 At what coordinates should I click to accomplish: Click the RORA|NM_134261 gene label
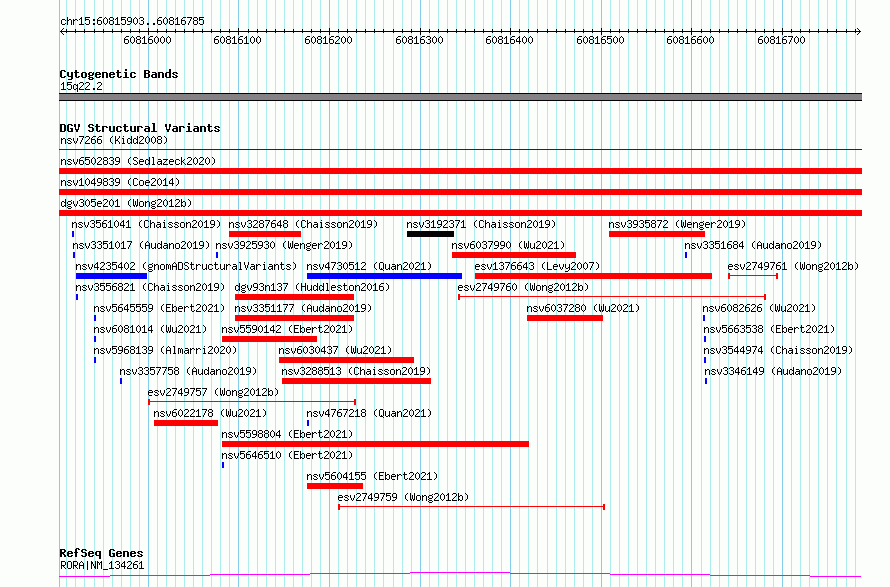tap(102, 565)
